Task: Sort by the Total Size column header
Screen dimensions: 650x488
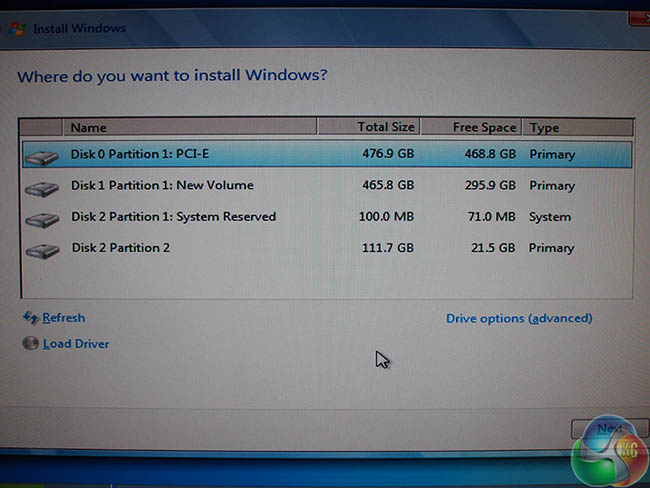Action: pyautogui.click(x=369, y=127)
